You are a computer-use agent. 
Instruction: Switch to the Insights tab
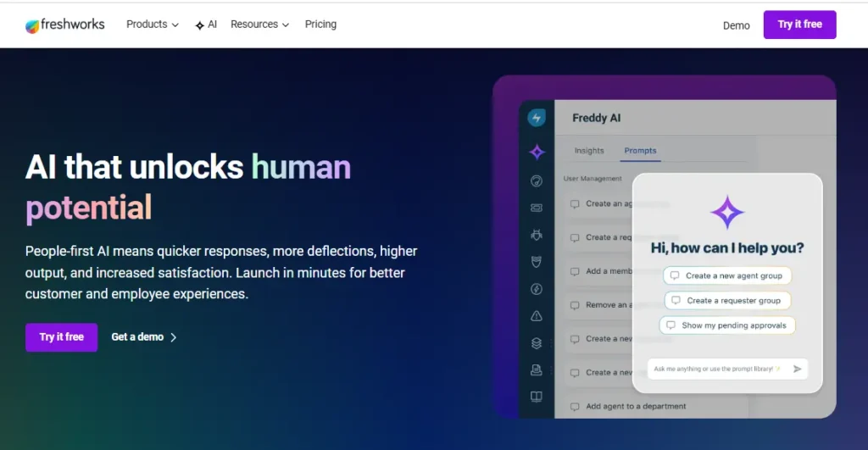coord(589,151)
